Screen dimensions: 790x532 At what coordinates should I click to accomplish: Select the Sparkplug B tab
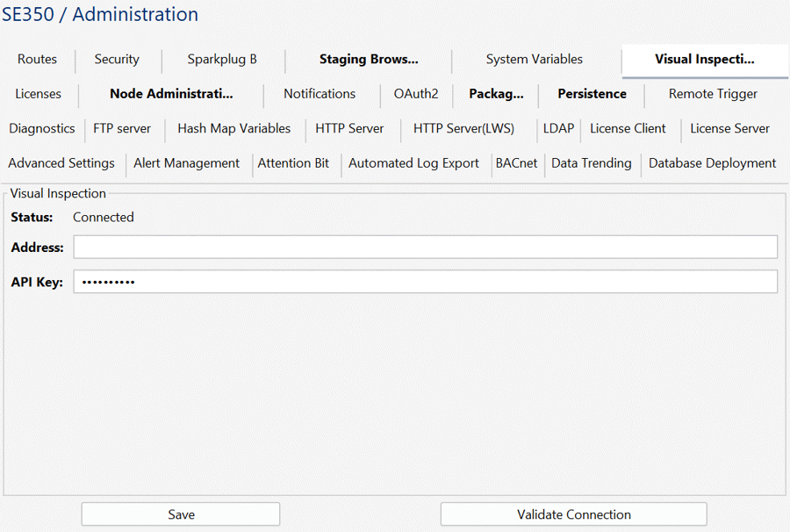point(222,60)
